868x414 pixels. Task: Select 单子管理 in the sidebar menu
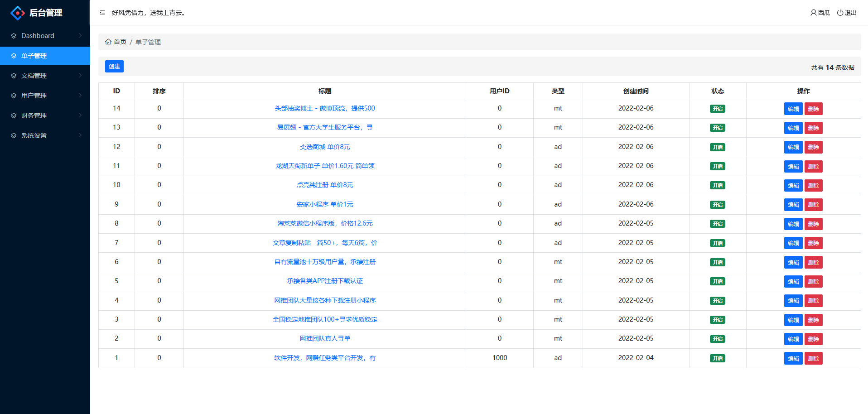tap(34, 56)
